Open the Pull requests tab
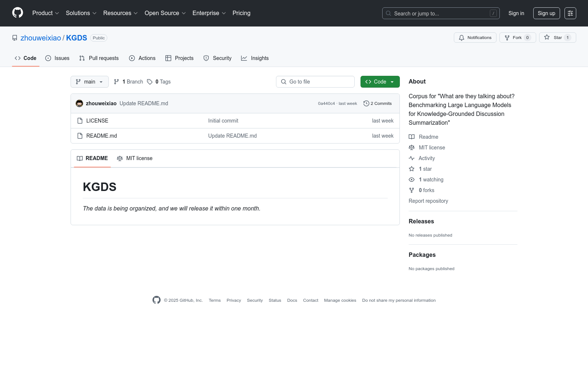Image resolution: width=588 pixels, height=368 pixels. point(99,58)
